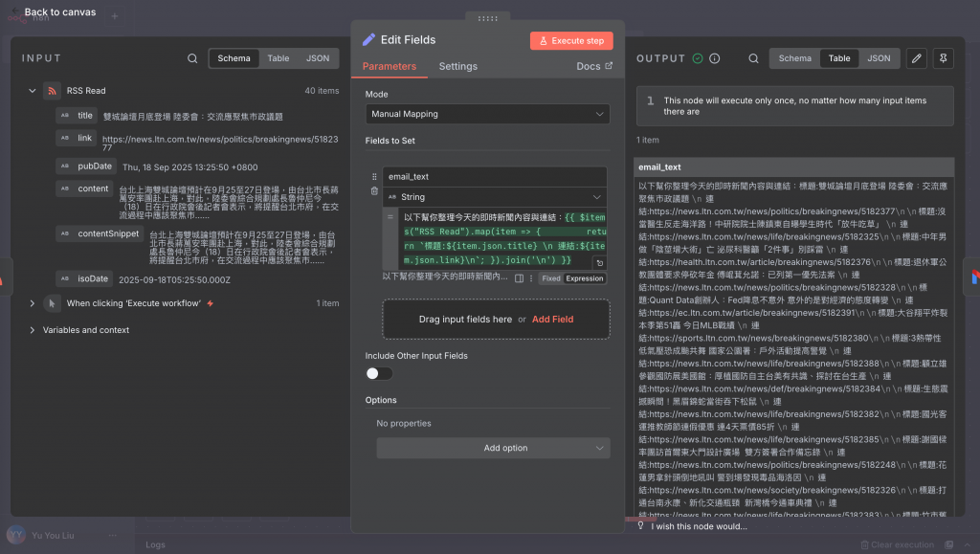Open the Yu You Liu user profile

pyautogui.click(x=53, y=535)
